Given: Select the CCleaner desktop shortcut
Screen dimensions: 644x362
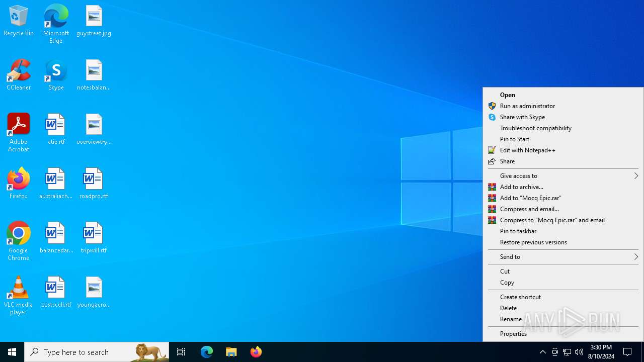Looking at the screenshot, I should click(x=19, y=75).
